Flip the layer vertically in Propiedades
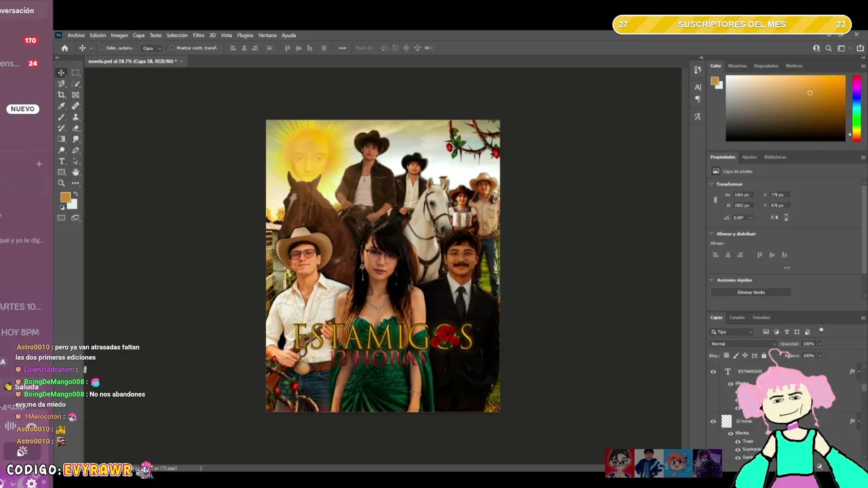This screenshot has width=868, height=488. pos(786,217)
